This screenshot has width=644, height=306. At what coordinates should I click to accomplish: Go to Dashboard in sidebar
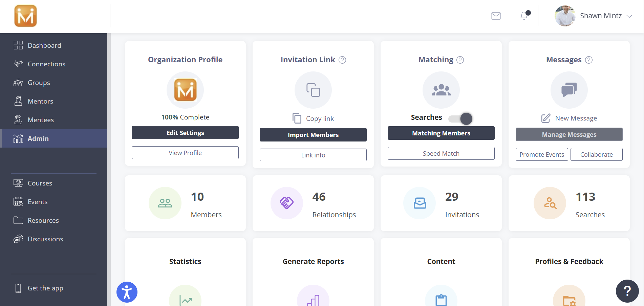pyautogui.click(x=53, y=45)
